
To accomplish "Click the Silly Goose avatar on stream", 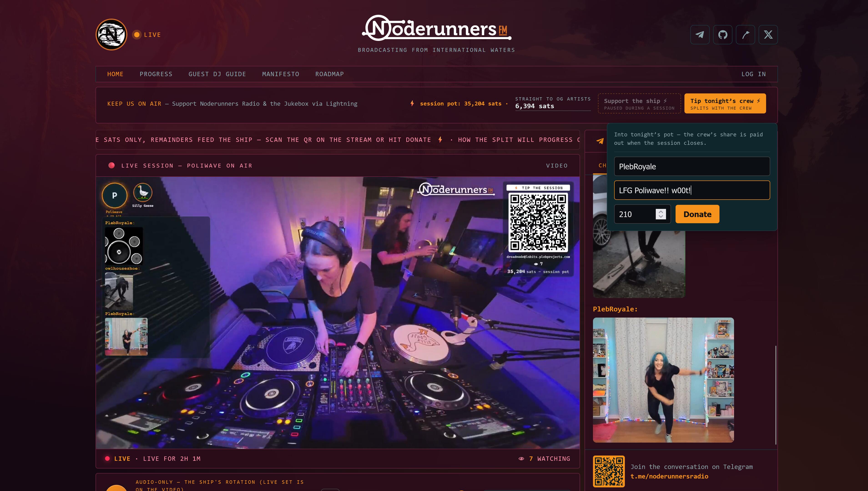I will tap(143, 193).
